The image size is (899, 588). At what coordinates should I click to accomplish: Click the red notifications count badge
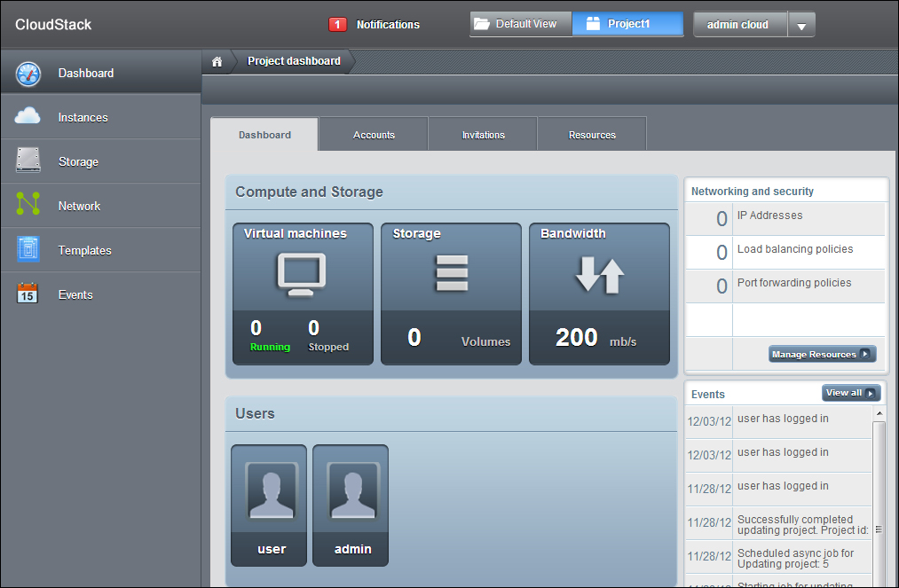click(337, 25)
